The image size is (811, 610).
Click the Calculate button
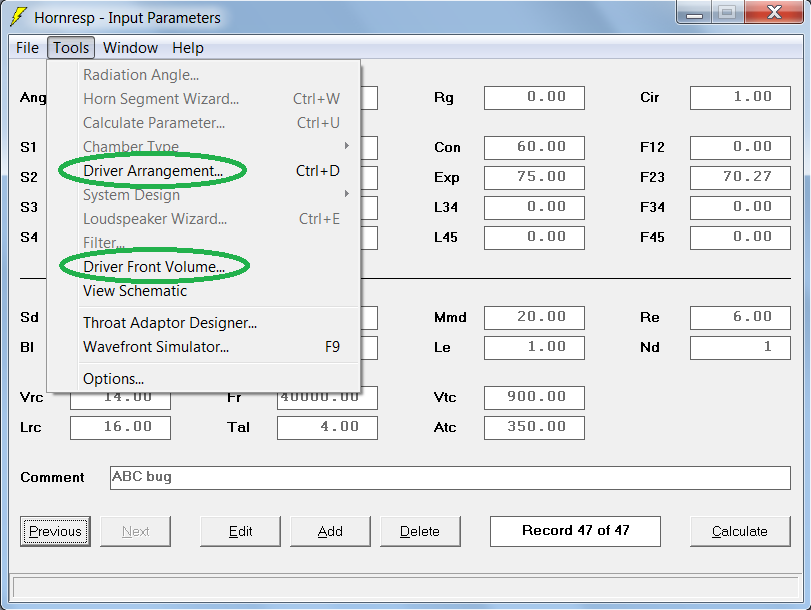point(740,531)
